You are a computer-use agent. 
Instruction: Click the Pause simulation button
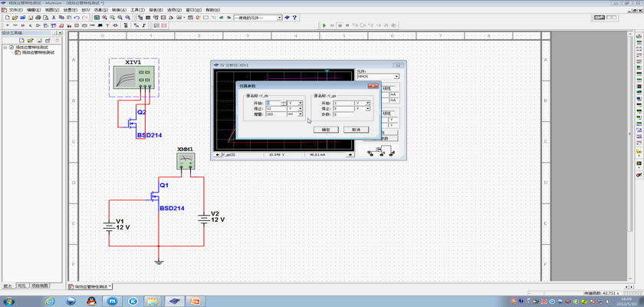[x=332, y=25]
